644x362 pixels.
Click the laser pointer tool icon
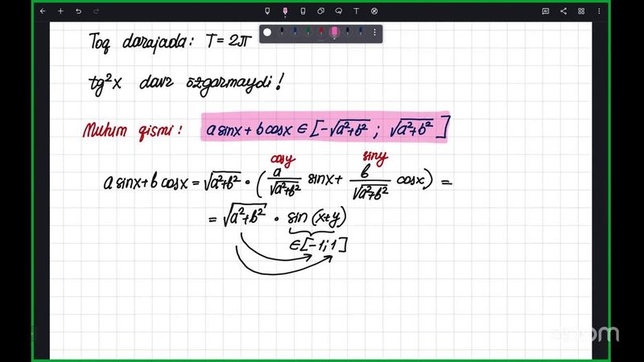(374, 11)
